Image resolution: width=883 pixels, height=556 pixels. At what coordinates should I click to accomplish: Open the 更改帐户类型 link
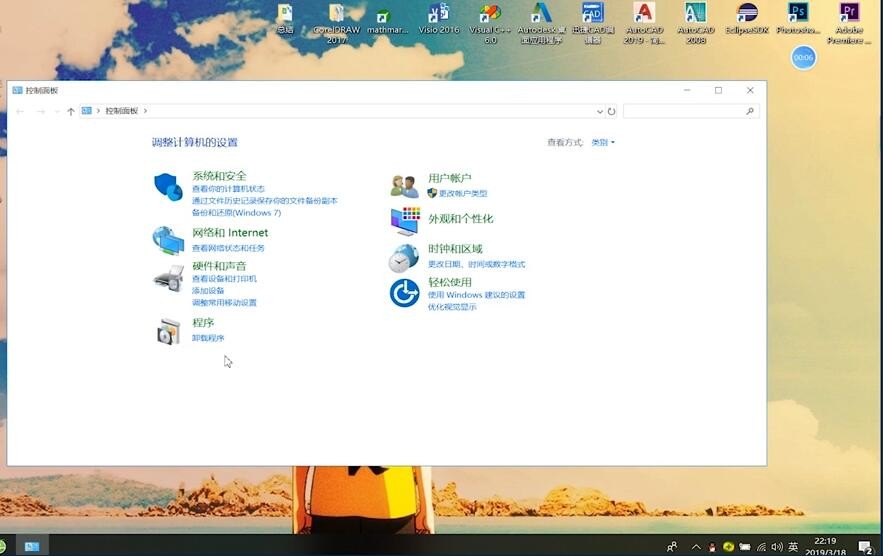coord(462,193)
